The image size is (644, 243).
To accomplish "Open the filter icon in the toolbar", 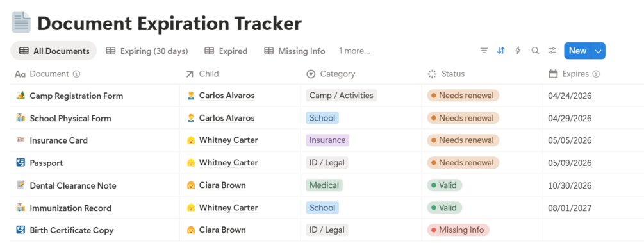I will (484, 51).
